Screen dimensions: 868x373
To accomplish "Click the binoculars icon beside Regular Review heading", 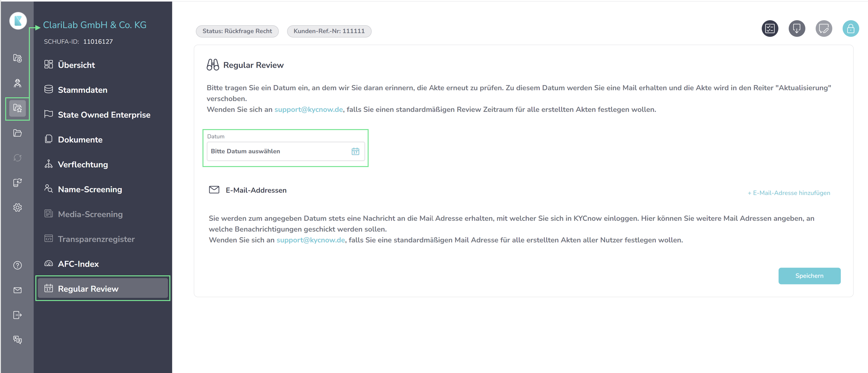I will pos(213,65).
